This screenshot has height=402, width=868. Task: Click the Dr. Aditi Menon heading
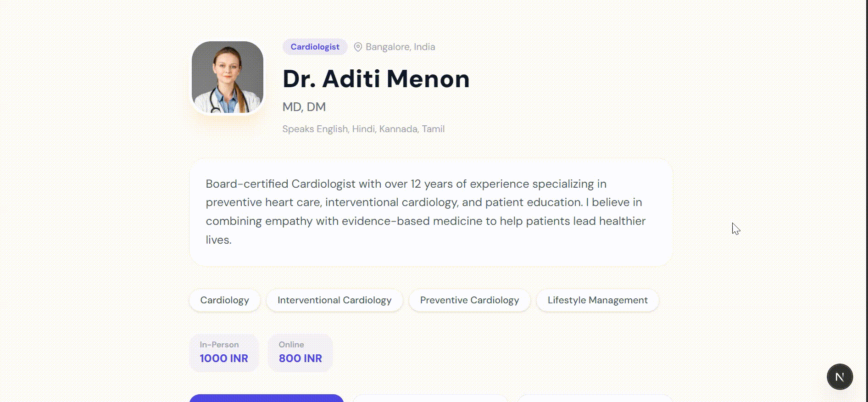(x=376, y=78)
